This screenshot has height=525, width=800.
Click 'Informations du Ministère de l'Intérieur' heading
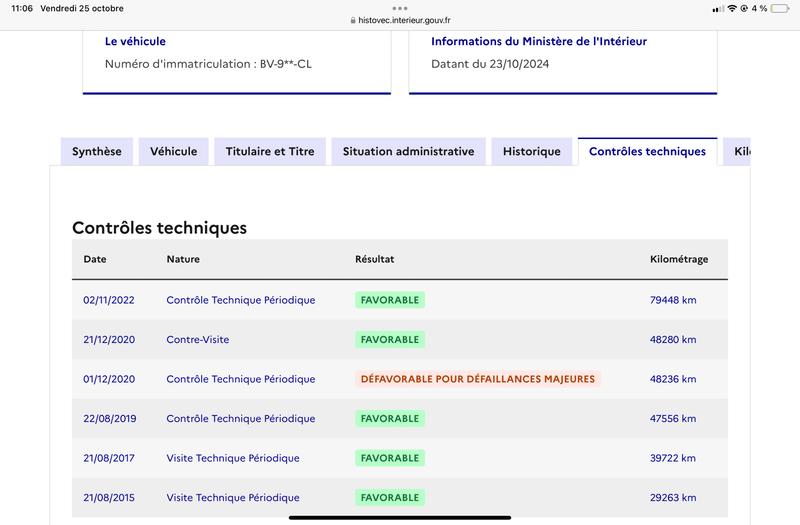[539, 41]
